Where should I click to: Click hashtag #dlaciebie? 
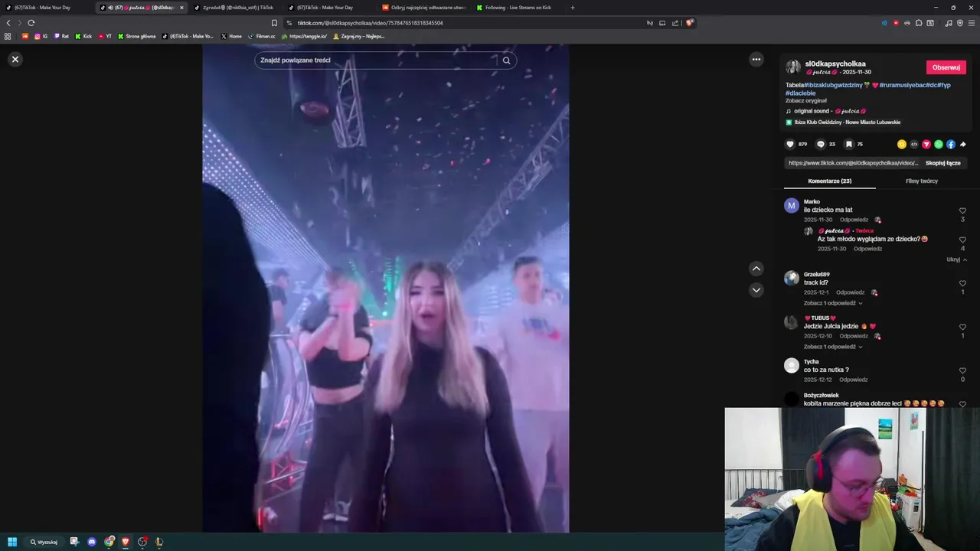pos(801,93)
